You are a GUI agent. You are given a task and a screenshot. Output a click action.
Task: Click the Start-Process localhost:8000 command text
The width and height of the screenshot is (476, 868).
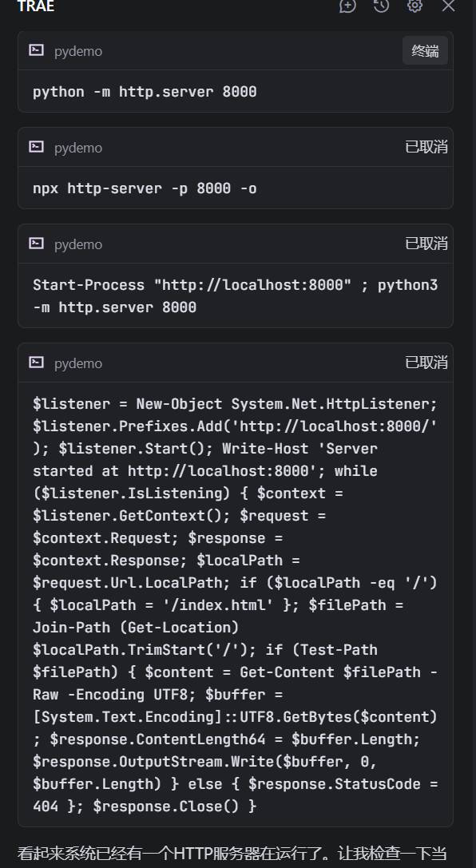point(236,296)
